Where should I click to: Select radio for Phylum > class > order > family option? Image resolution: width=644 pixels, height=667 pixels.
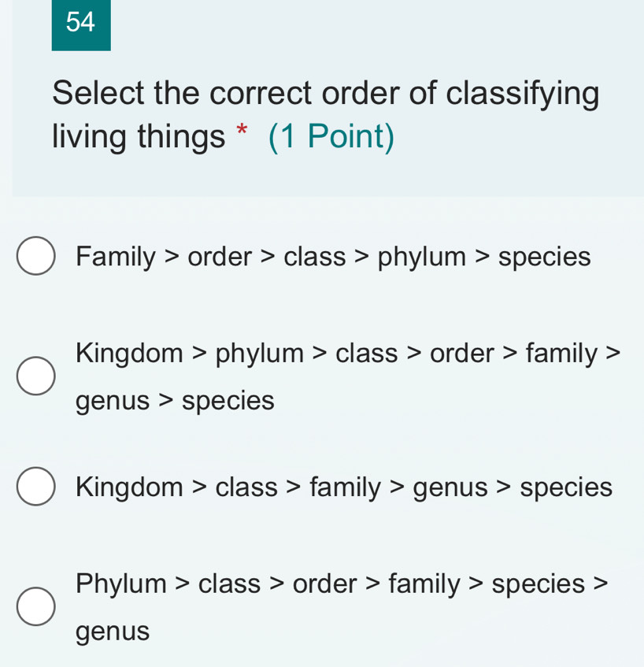(36, 606)
